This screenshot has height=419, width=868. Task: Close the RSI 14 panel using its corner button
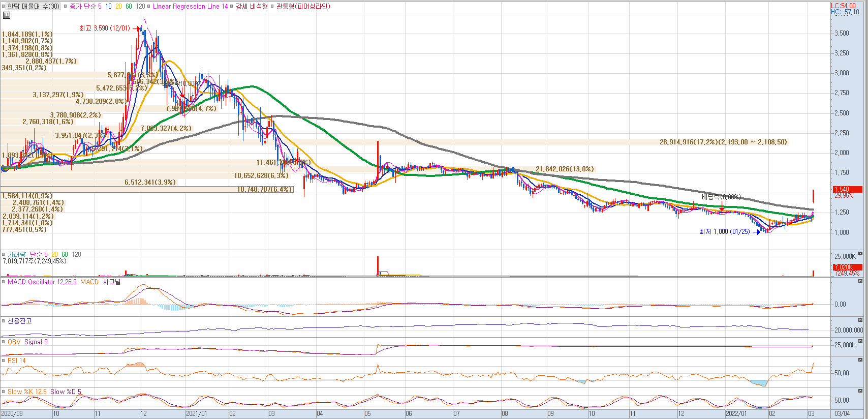tap(860, 360)
